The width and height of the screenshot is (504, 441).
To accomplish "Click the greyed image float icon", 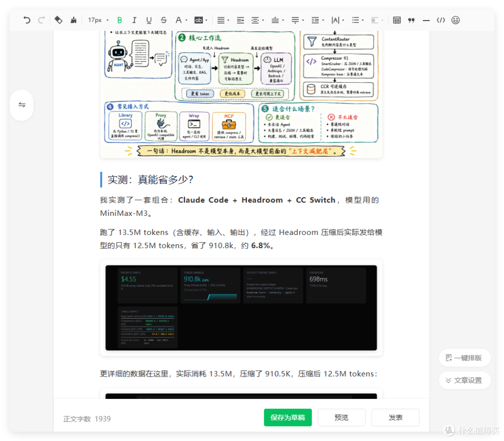I will pos(374,20).
